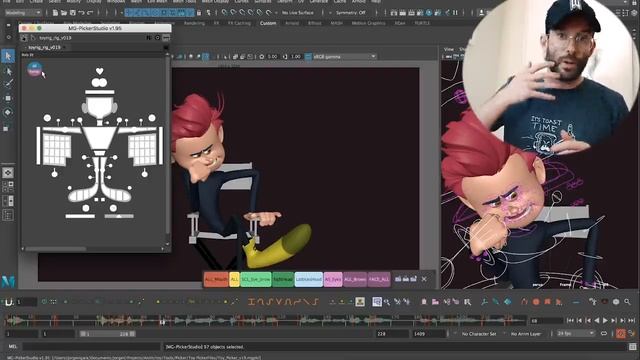Click the rotate tool icon in left toolbox

point(8,112)
